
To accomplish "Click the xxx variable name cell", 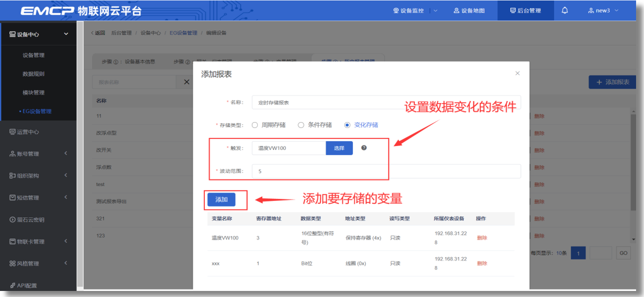I will click(x=215, y=263).
